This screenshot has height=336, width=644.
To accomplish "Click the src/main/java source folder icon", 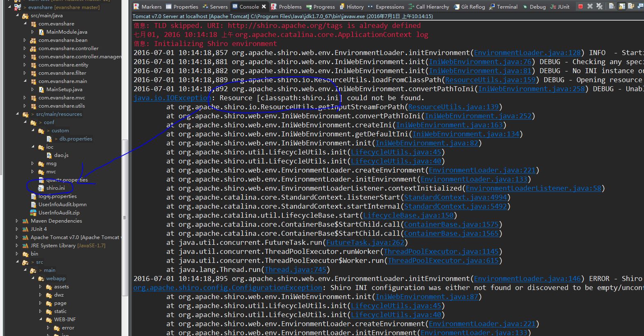I will 25,16.
